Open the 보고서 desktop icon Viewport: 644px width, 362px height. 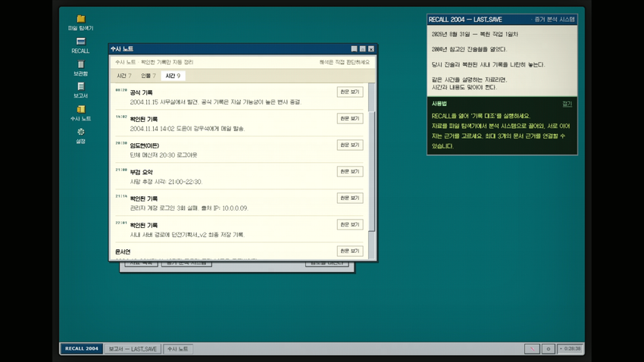pyautogui.click(x=80, y=90)
